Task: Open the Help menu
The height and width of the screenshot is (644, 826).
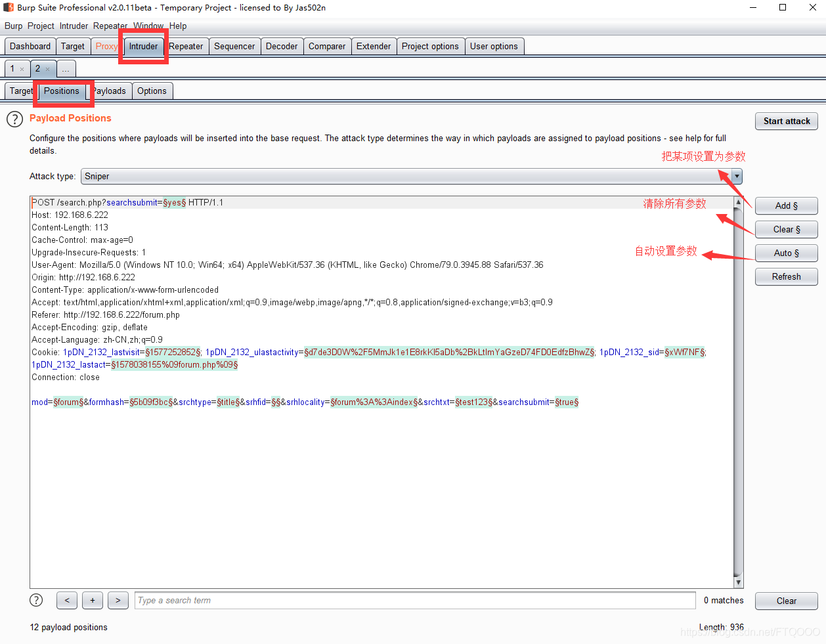Action: tap(178, 26)
